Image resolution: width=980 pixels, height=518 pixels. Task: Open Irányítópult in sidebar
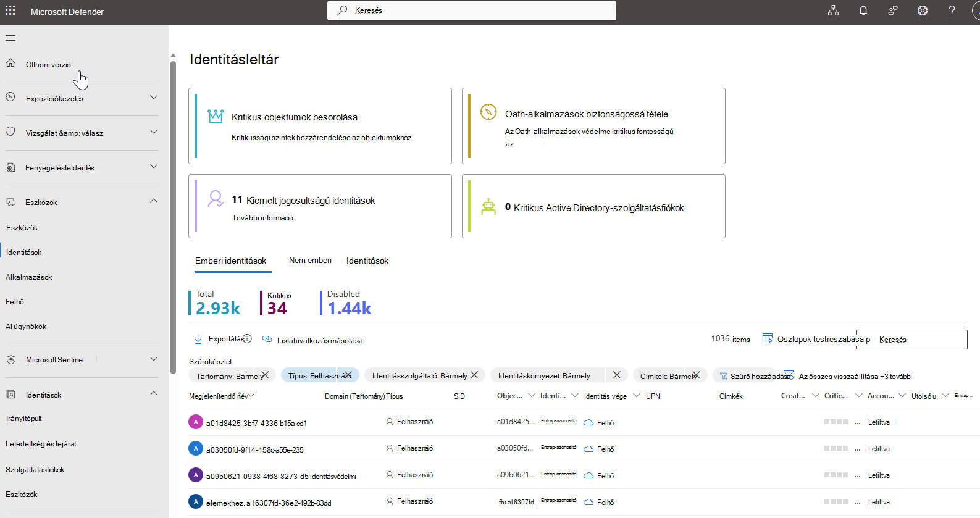tap(24, 419)
